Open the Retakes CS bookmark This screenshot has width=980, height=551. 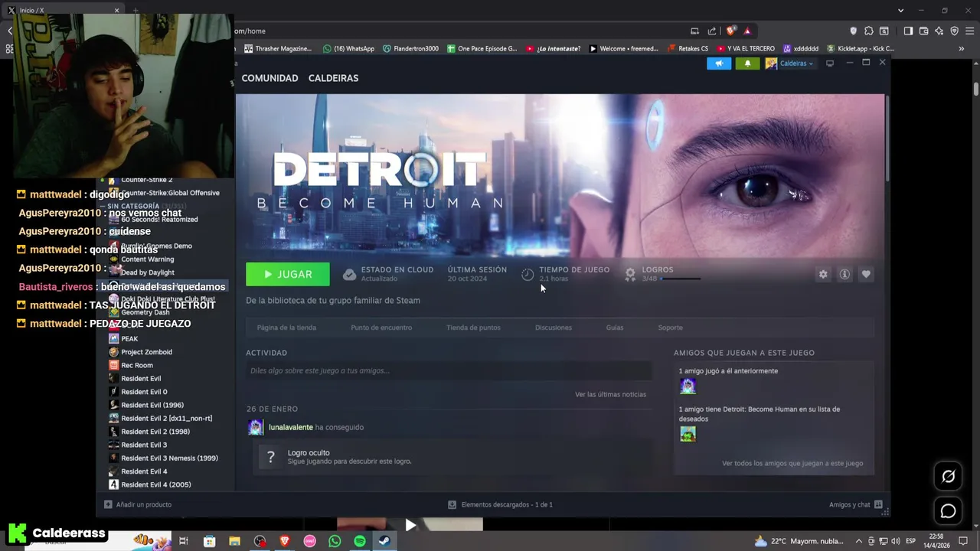687,48
